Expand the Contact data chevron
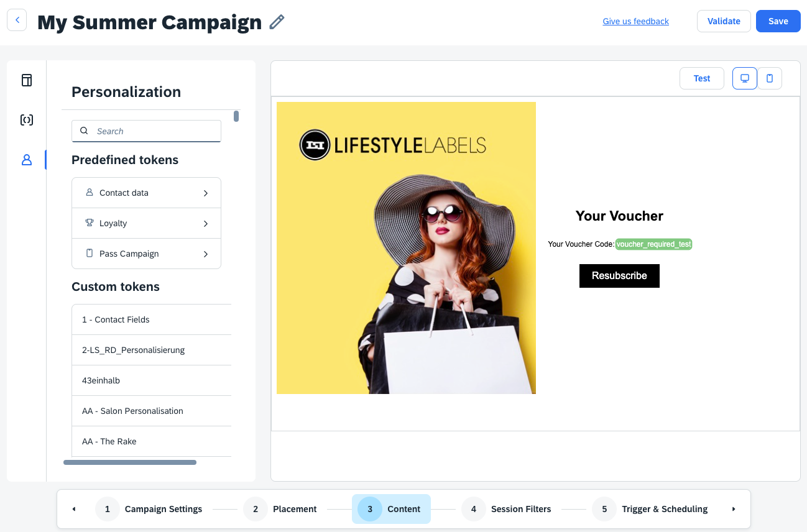The height and width of the screenshot is (532, 807). point(206,193)
